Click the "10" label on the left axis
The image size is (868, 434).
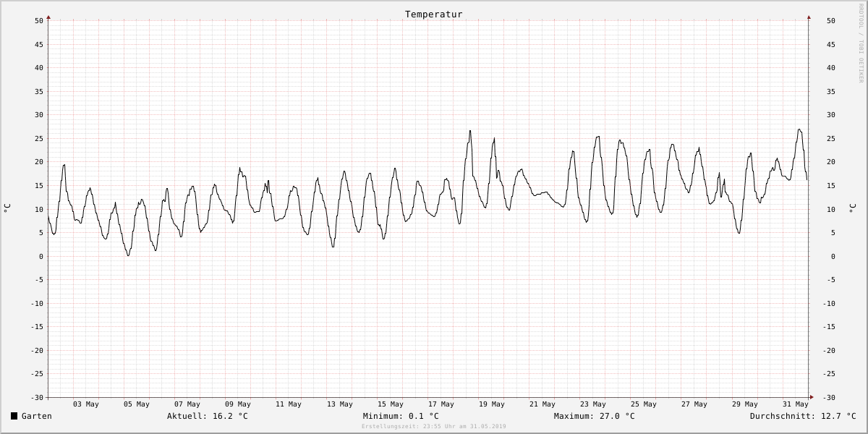(x=39, y=210)
